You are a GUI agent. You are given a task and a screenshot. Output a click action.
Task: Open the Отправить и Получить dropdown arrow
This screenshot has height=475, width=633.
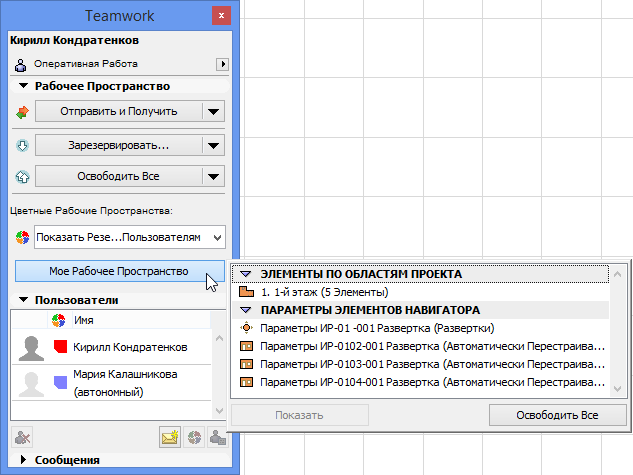[214, 111]
